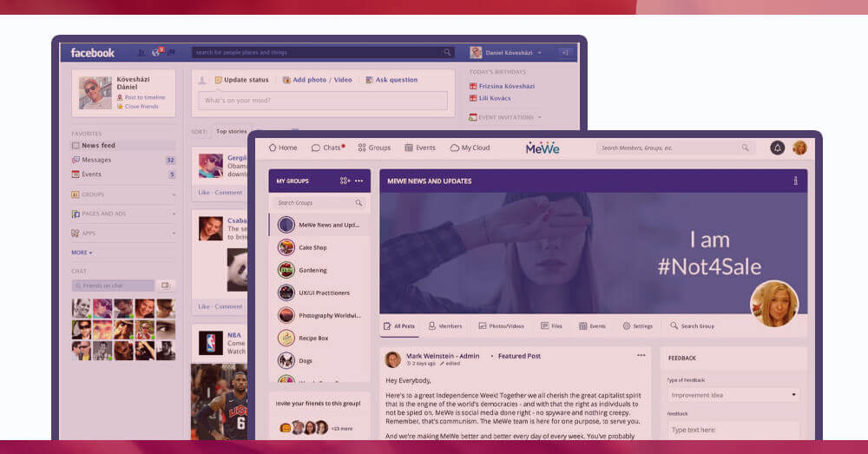Click Köveshází Dániel profile picture in Facebook
The height and width of the screenshot is (454, 868).
coord(95,93)
